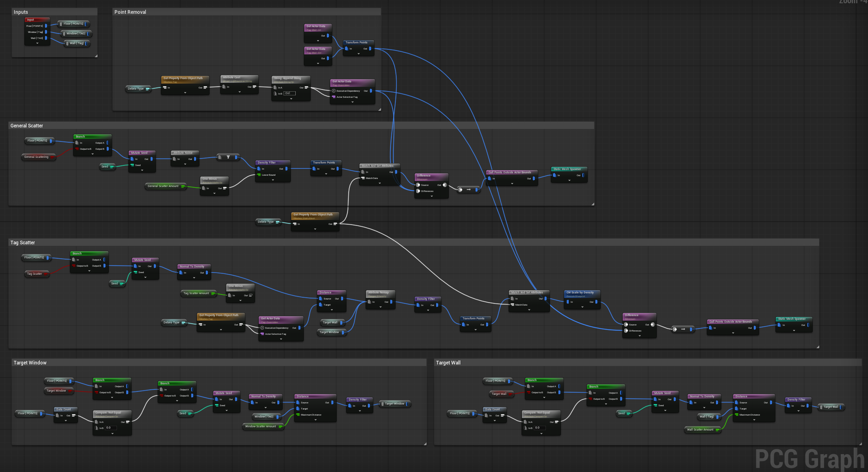The image size is (868, 472).
Task: Click Maximum Distance pin in Target Window
Action: coord(298,415)
